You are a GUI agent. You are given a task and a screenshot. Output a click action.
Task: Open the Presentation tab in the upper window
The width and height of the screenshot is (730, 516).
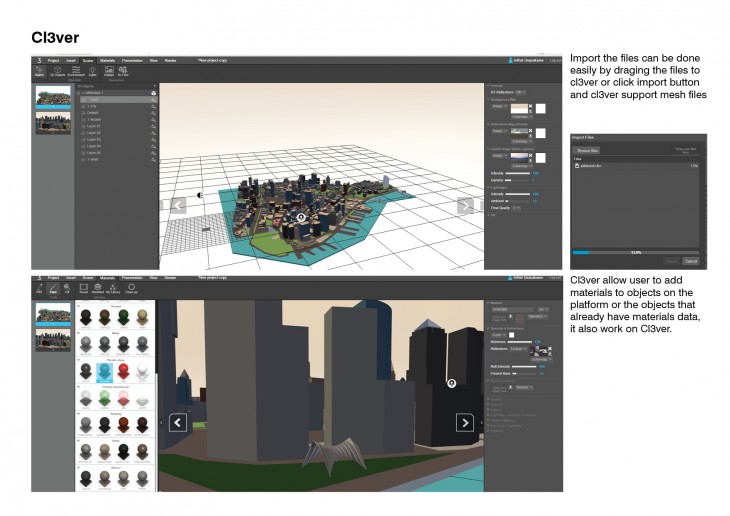(x=132, y=61)
